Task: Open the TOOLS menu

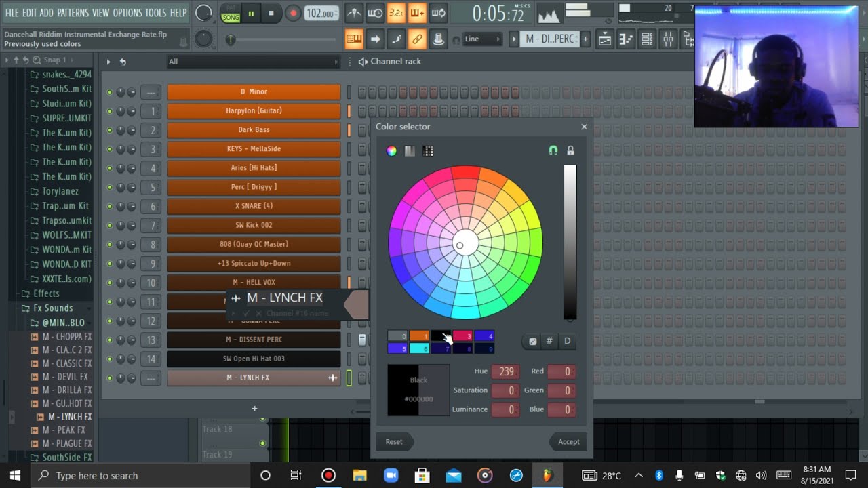Action: (x=155, y=13)
